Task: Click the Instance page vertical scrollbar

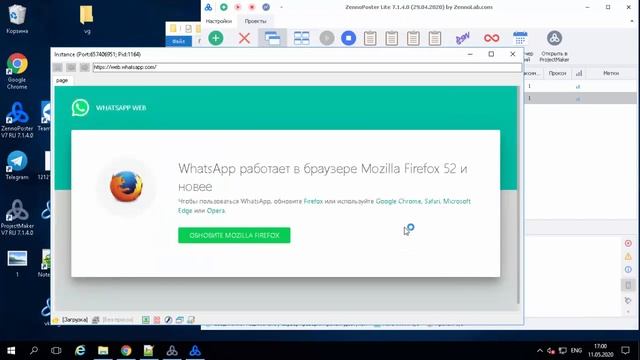Action: pyautogui.click(x=518, y=195)
